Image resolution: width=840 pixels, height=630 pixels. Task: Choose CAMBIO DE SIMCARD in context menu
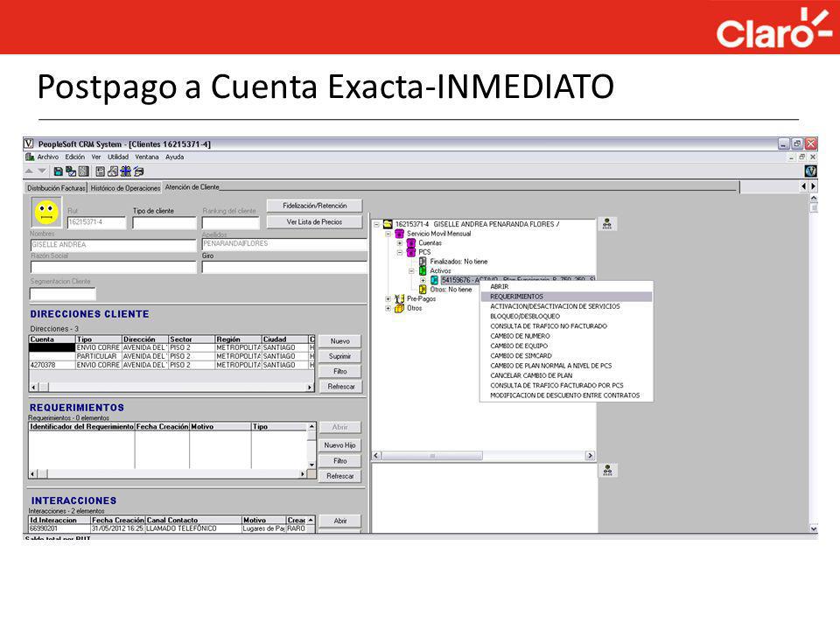click(566, 356)
